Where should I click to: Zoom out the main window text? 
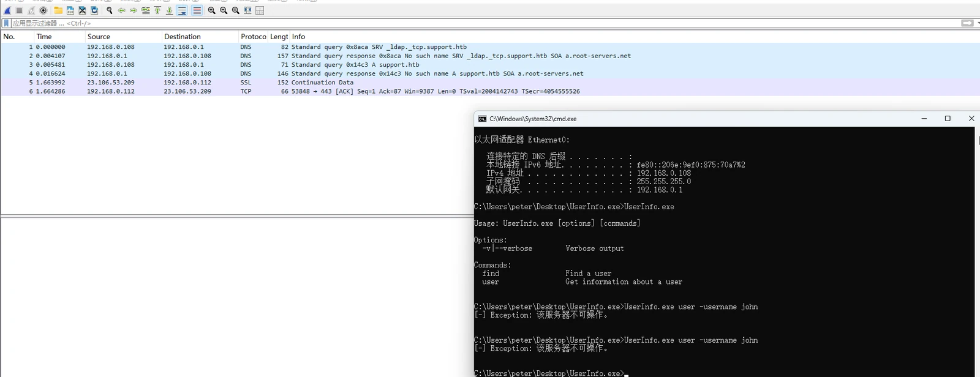click(224, 10)
